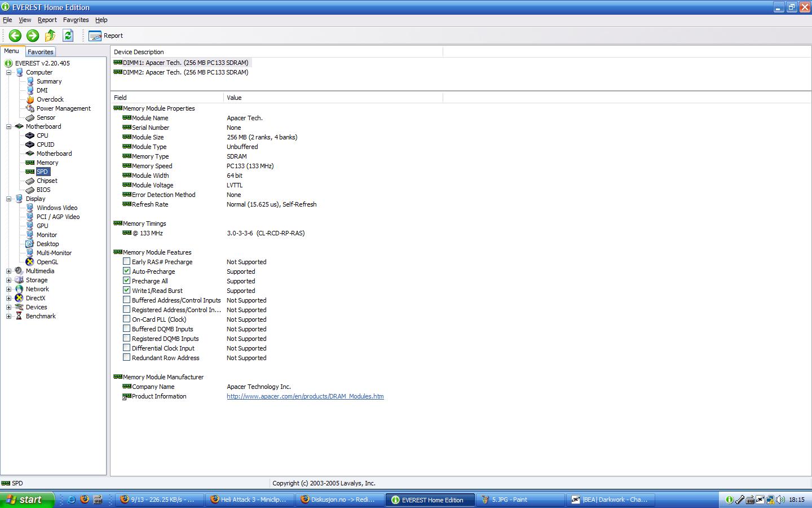
Task: Select the PCI / AGP Video icon
Action: [30, 217]
